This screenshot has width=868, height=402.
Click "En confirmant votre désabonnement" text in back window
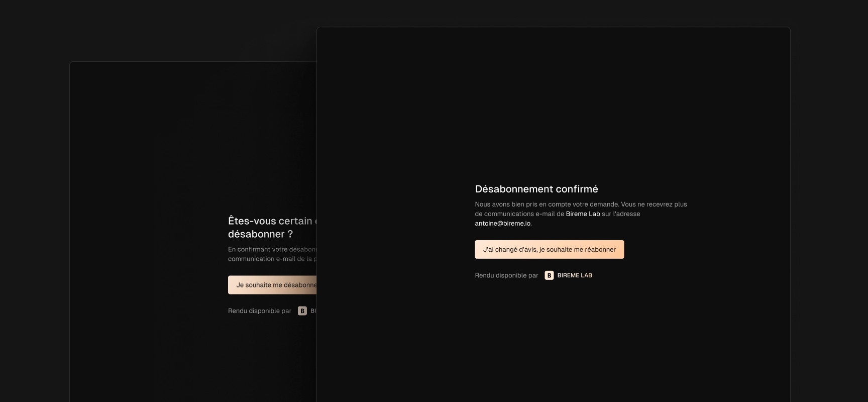(x=272, y=250)
